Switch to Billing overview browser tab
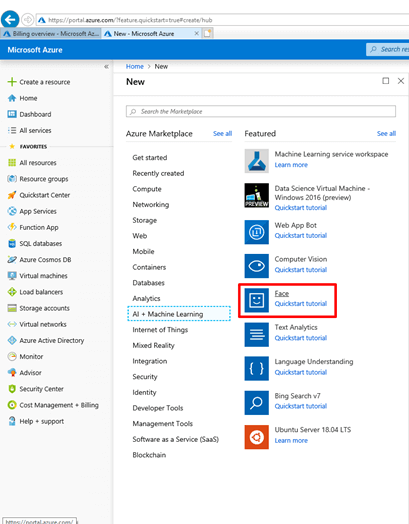409x524 pixels. coord(51,34)
